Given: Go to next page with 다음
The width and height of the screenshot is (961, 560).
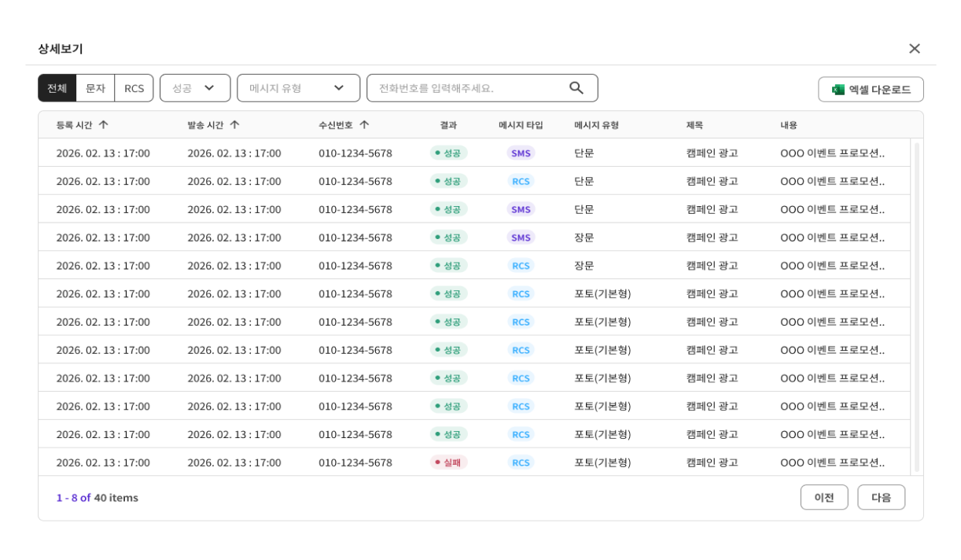Looking at the screenshot, I should coord(881,497).
